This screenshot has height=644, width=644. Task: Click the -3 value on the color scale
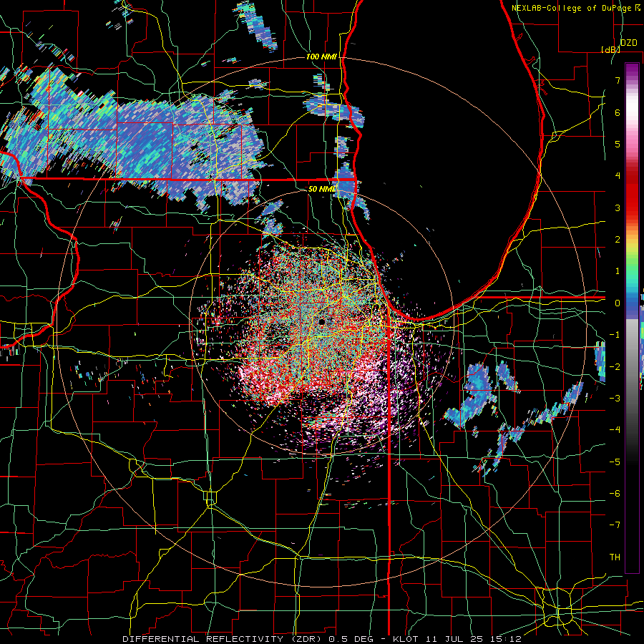coord(615,398)
